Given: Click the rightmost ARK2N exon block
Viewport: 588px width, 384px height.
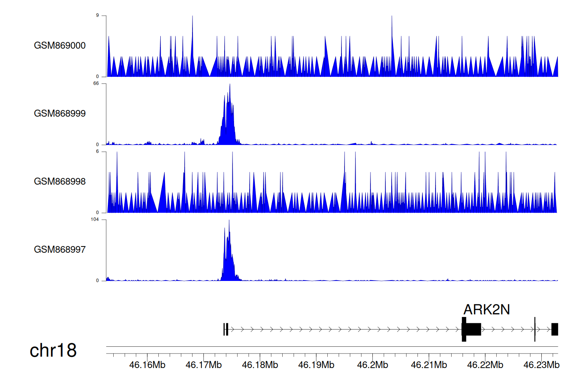Looking at the screenshot, I should pyautogui.click(x=554, y=330).
